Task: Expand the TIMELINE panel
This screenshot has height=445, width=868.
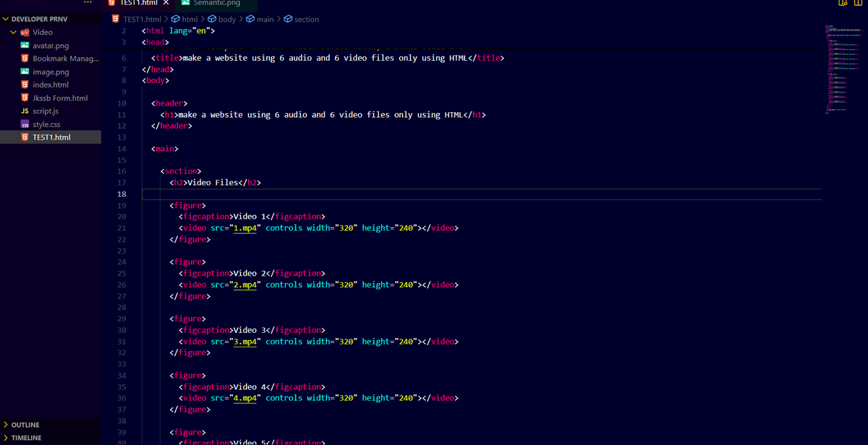Action: 51,438
